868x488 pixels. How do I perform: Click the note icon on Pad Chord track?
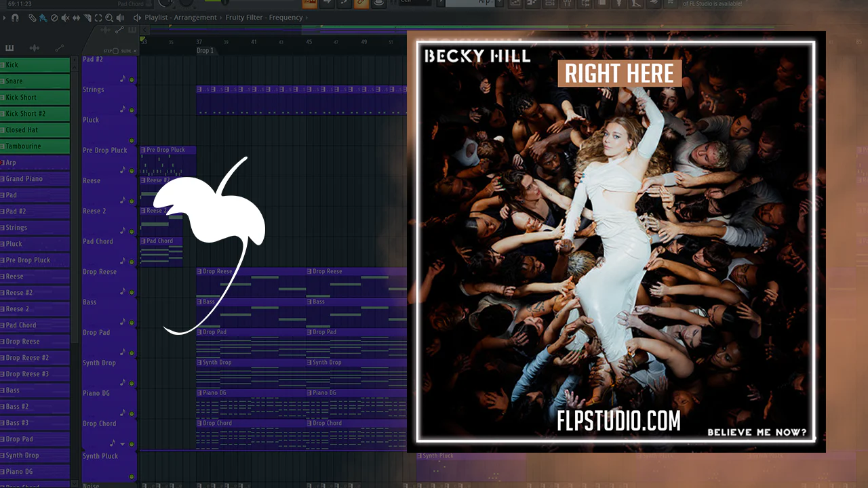(123, 261)
